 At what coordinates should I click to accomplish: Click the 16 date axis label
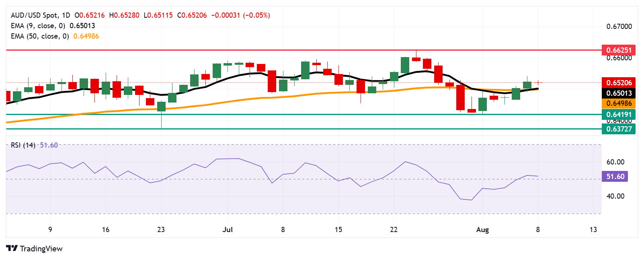106,230
